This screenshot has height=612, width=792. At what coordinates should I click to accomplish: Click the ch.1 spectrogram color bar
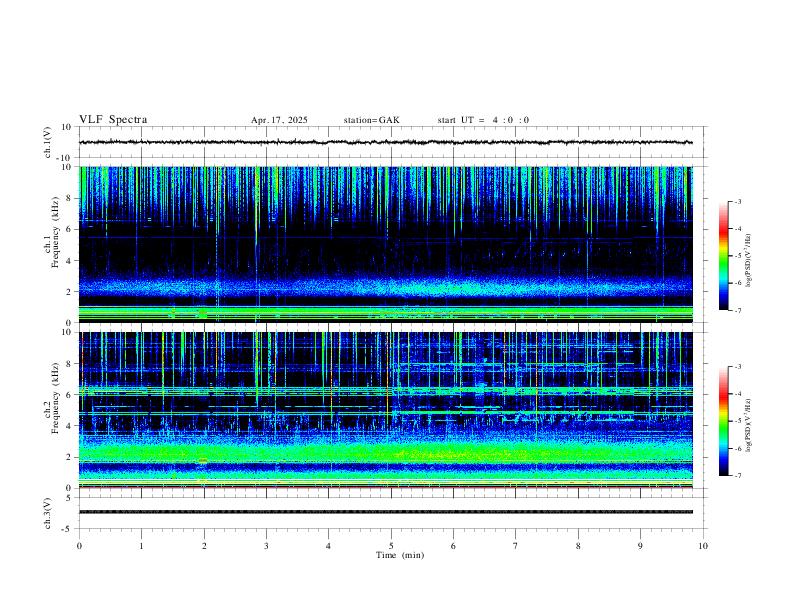[723, 256]
